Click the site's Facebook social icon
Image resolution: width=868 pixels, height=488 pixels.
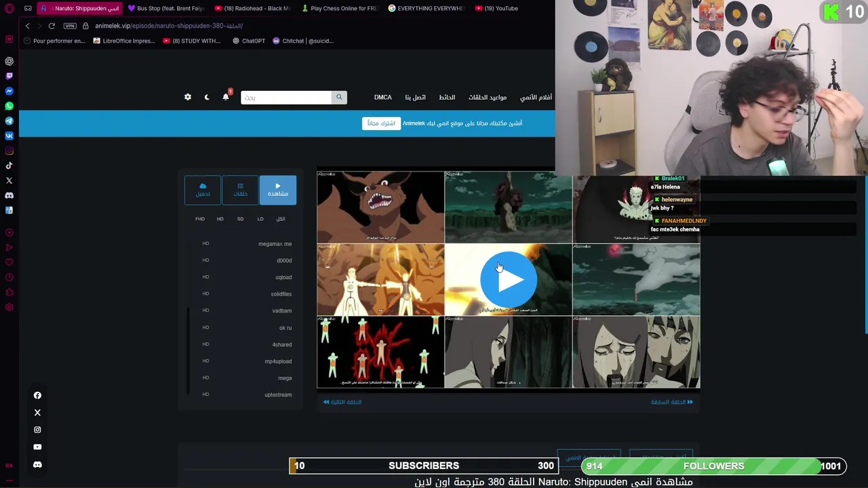click(x=37, y=395)
